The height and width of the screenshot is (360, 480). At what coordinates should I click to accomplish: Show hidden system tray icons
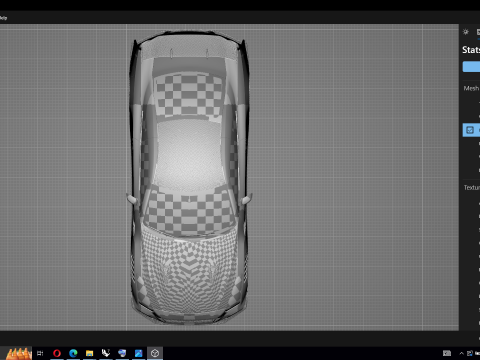pyautogui.click(x=461, y=353)
